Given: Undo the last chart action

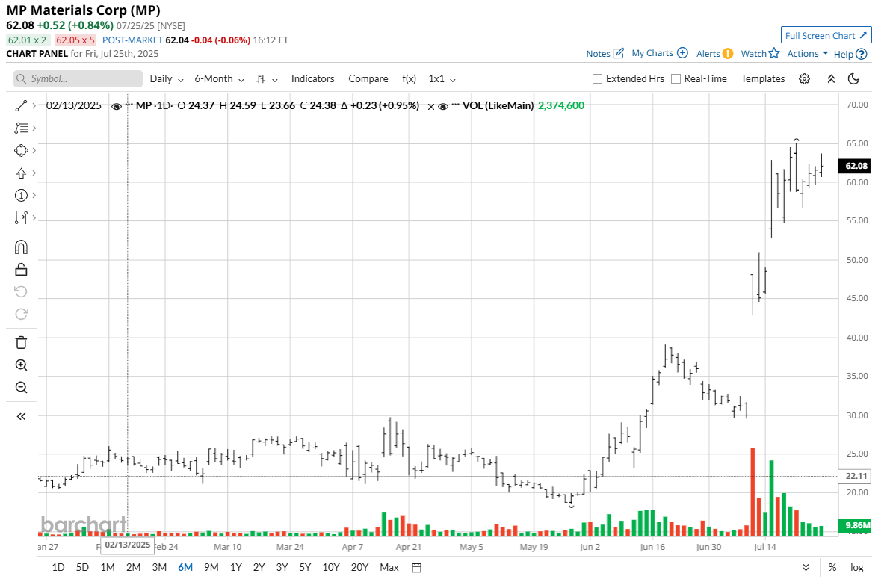Looking at the screenshot, I should click(x=21, y=291).
